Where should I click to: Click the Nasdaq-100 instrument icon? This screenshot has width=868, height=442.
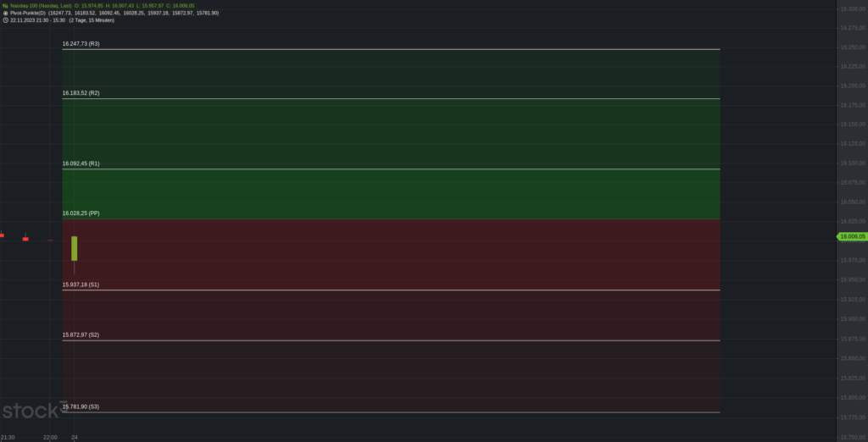point(5,5)
